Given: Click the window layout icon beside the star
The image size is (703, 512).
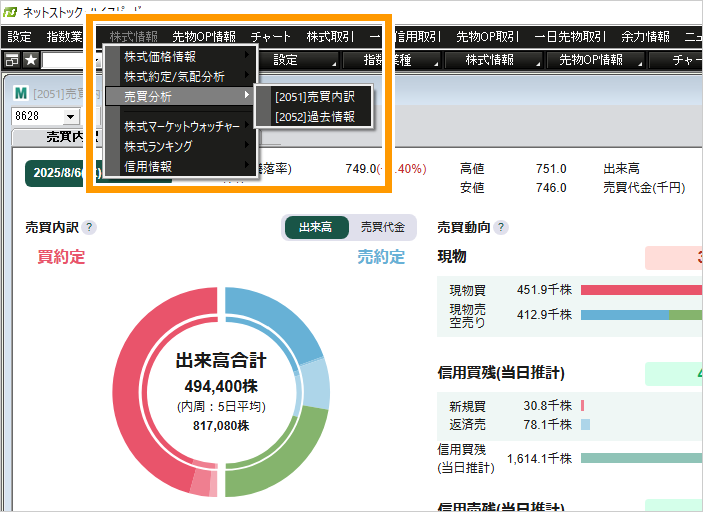Looking at the screenshot, I should [x=12, y=60].
